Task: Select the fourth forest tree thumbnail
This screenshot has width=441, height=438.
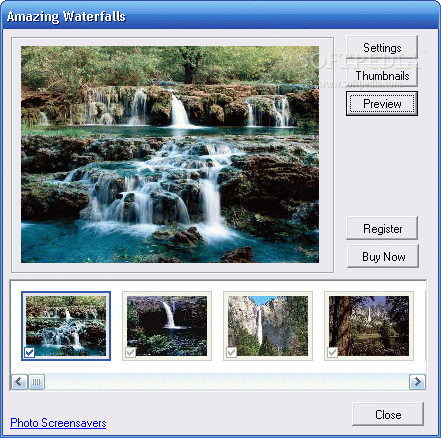Action: (369, 326)
